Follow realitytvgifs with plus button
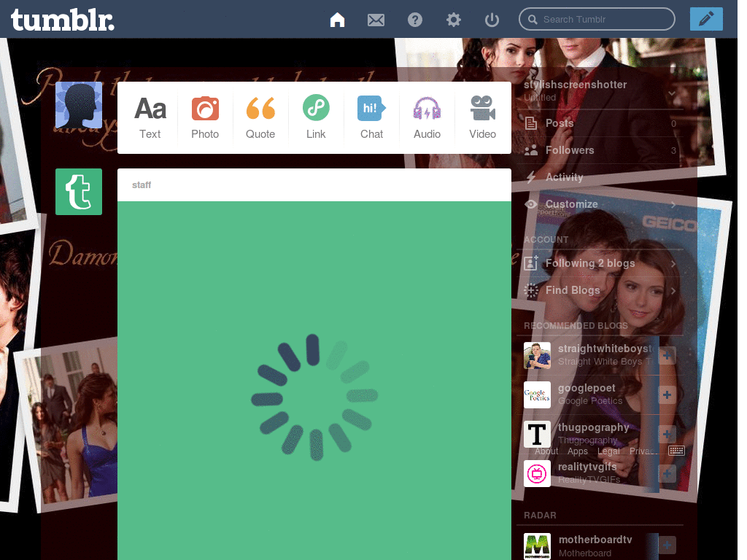The image size is (747, 560). tap(667, 474)
